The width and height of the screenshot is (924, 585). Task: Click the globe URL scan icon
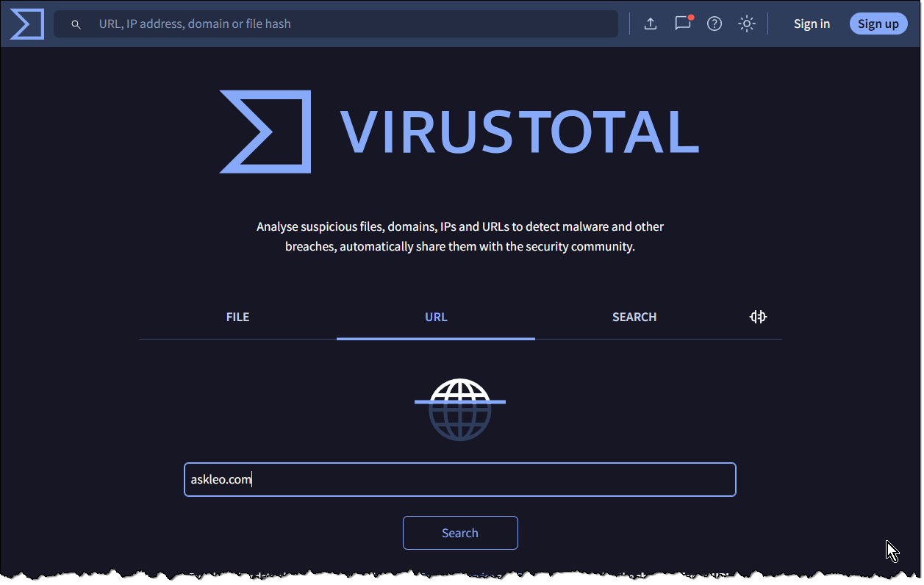click(460, 410)
